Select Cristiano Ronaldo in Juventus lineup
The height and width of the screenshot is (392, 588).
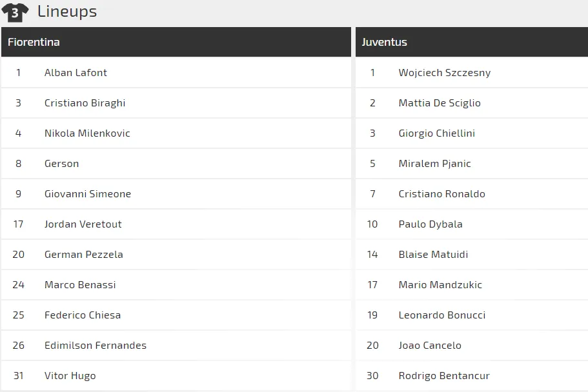[x=441, y=194]
